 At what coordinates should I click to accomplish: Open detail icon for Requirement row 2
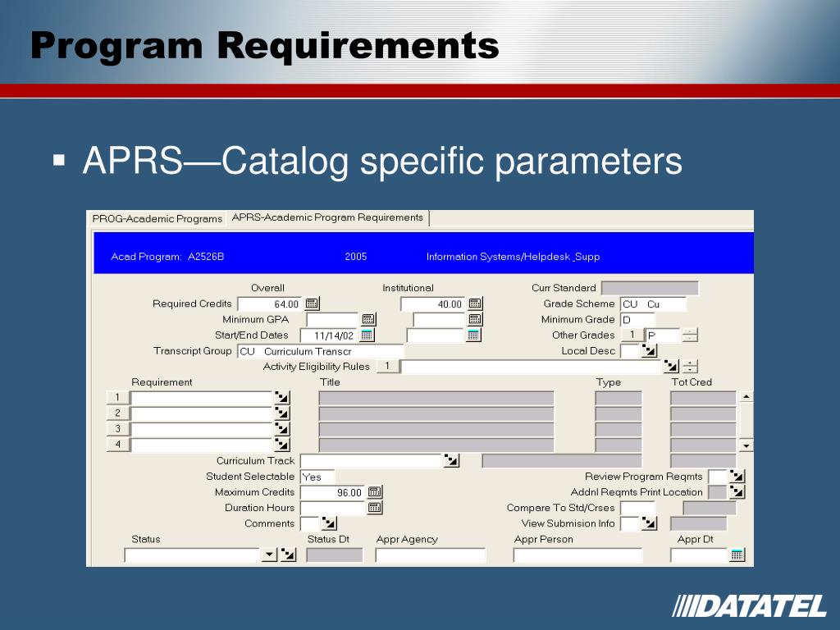coord(282,413)
